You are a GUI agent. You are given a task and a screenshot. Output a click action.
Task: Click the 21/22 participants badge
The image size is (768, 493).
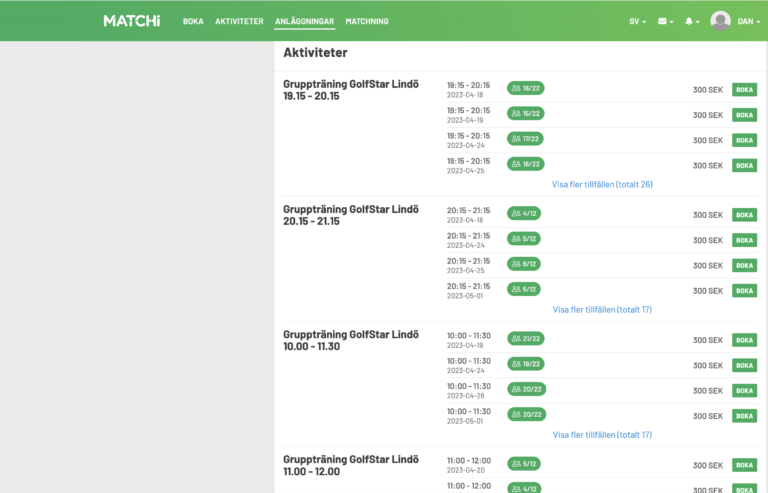[525, 339]
